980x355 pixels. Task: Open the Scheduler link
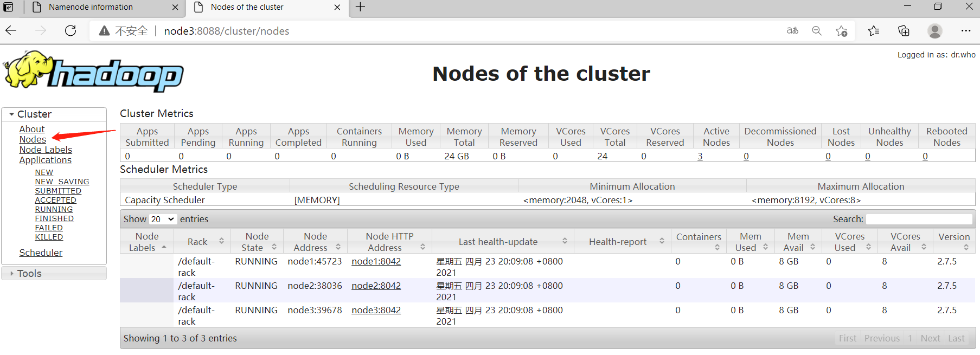tap(41, 253)
